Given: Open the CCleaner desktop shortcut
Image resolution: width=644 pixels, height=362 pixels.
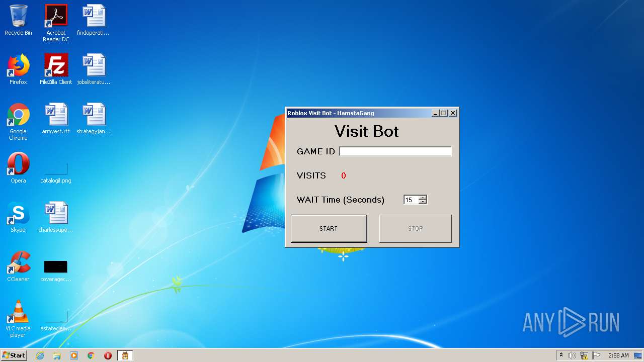Looking at the screenshot, I should [18, 266].
